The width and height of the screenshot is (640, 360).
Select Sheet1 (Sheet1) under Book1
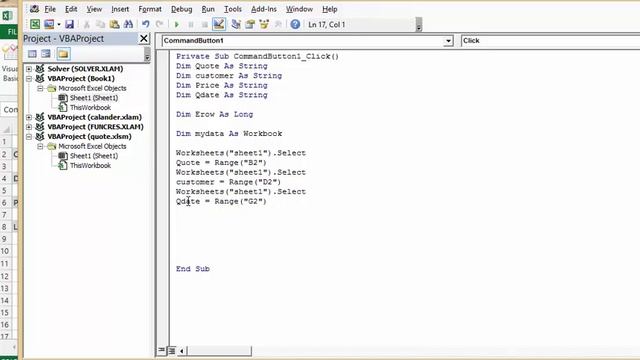click(x=93, y=98)
